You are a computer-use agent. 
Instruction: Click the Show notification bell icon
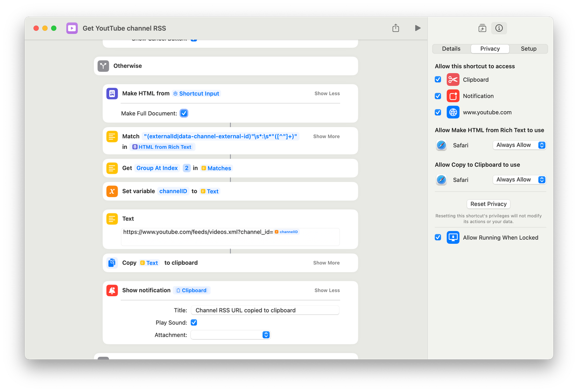point(112,290)
